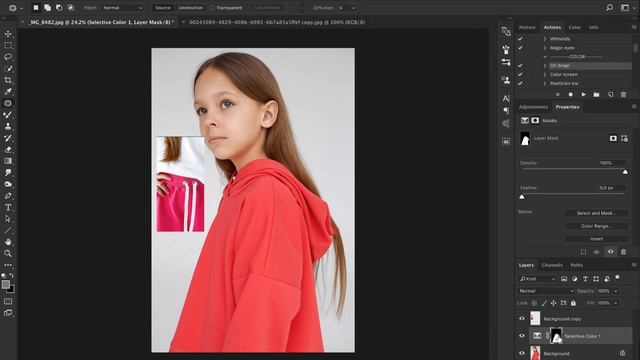Image resolution: width=640 pixels, height=360 pixels.
Task: Hide the Background layer
Action: (522, 353)
